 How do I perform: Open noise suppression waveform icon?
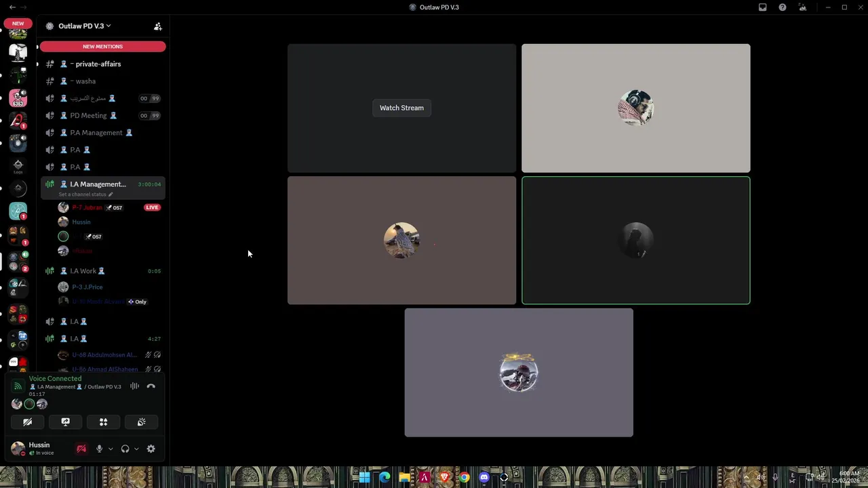tap(134, 386)
